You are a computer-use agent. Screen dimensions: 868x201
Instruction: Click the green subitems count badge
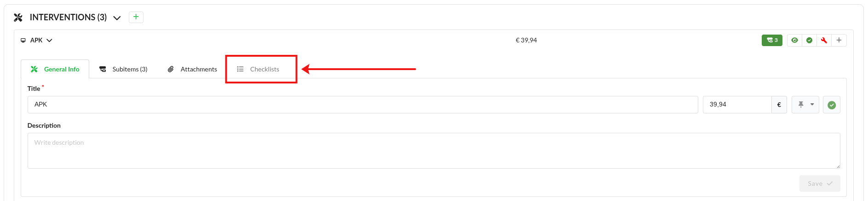pyautogui.click(x=772, y=40)
